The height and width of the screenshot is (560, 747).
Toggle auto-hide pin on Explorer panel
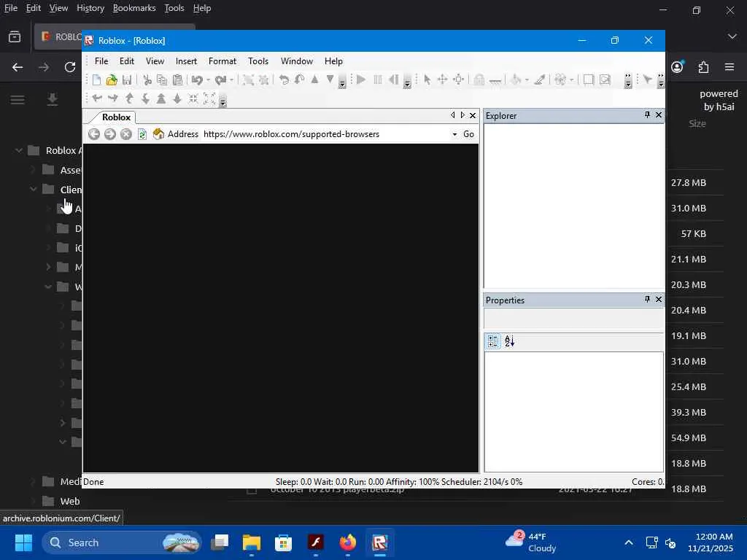(x=647, y=114)
